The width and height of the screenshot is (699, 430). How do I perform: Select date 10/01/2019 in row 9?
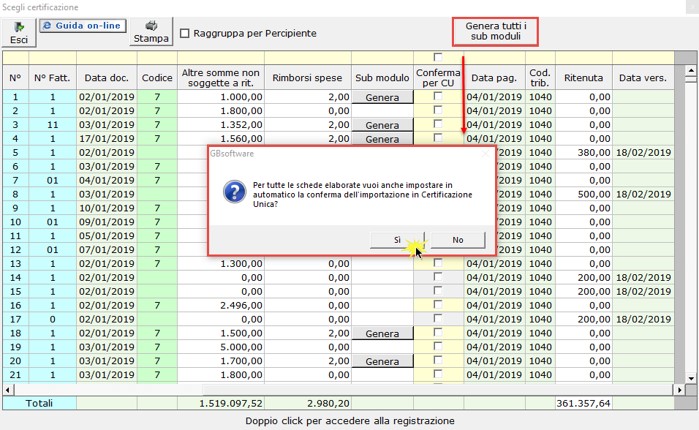[107, 208]
